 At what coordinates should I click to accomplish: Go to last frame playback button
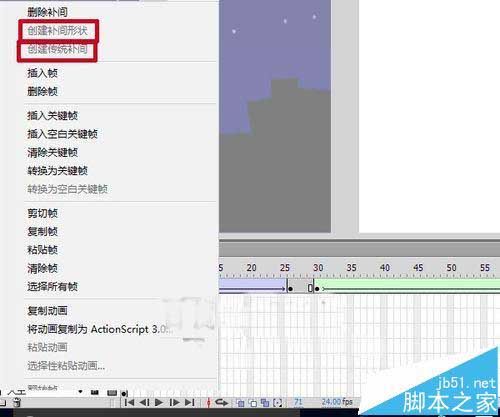[x=190, y=402]
